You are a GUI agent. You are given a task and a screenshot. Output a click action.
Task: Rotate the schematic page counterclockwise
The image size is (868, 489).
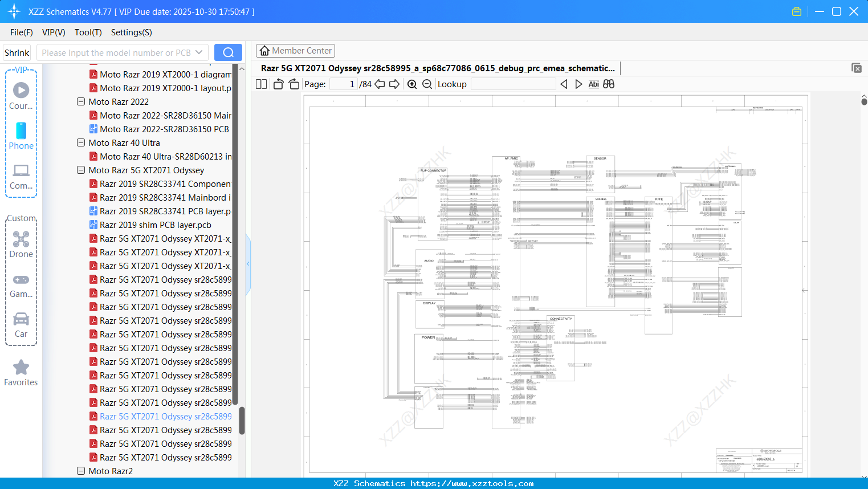click(278, 84)
